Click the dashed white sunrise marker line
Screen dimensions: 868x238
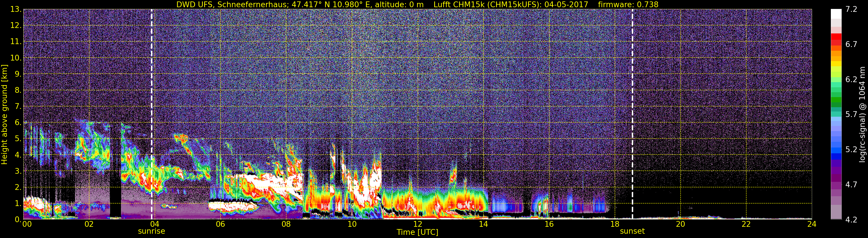point(152,114)
